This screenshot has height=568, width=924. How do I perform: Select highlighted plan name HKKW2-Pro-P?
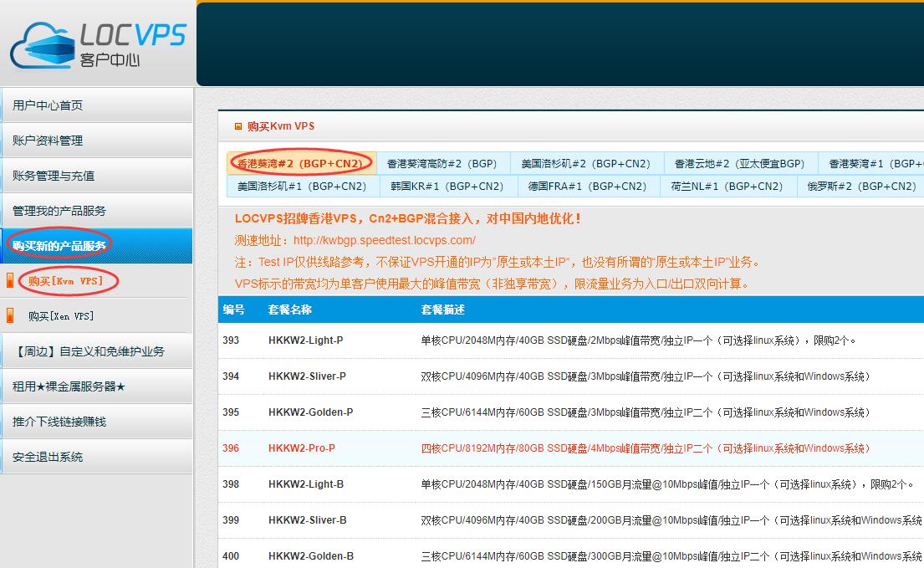click(x=302, y=448)
